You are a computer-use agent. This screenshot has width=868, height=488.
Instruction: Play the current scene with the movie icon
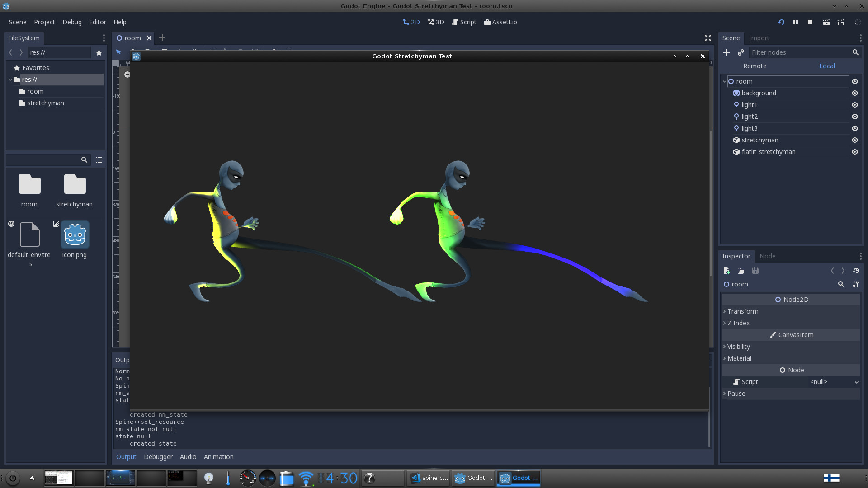[827, 22]
